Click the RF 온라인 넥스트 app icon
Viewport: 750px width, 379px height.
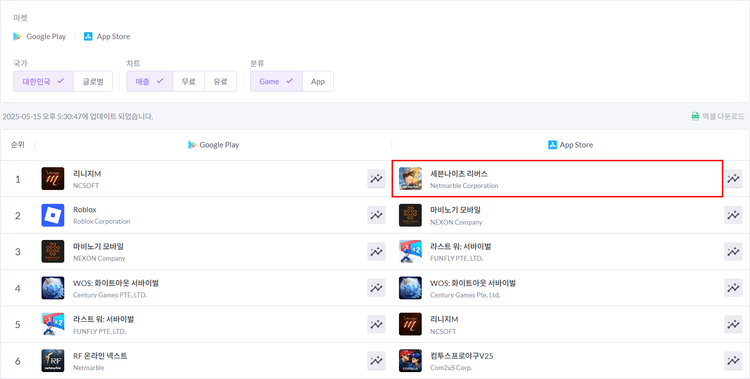pos(53,361)
